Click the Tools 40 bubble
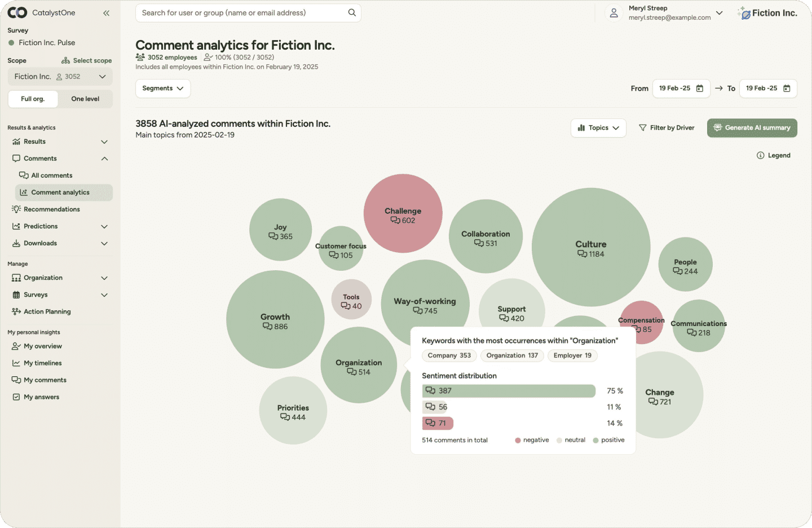Screen dimensions: 812x528 [351, 300]
